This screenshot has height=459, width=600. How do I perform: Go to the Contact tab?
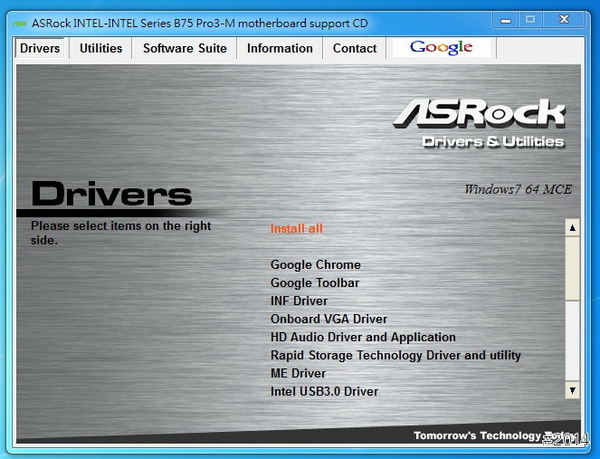[355, 48]
